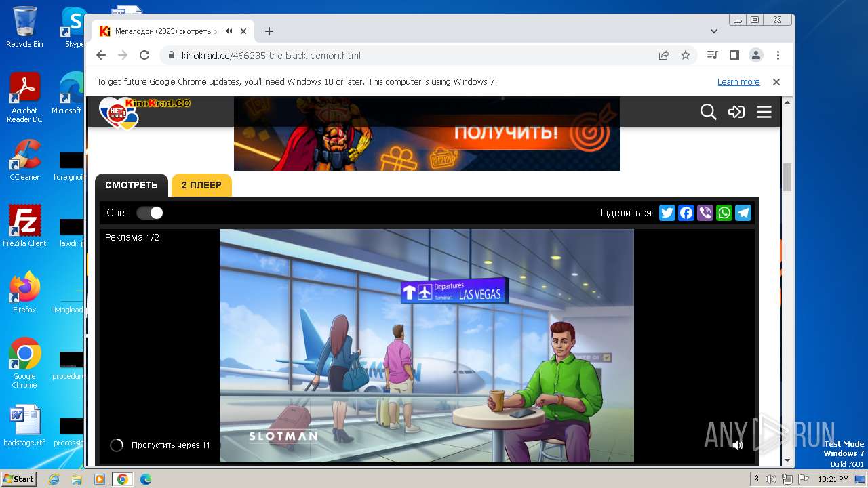
Task: Open Windows Media Player from taskbar
Action: [x=100, y=479]
